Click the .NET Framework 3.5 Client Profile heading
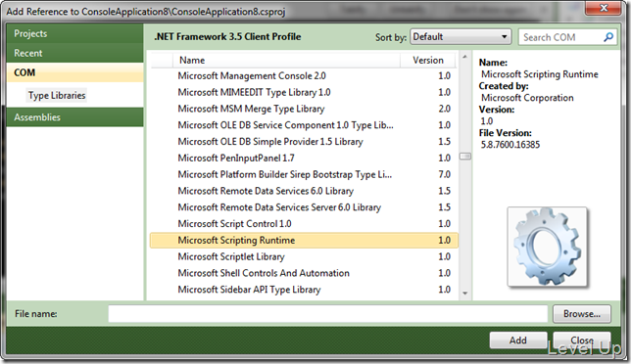Image resolution: width=631 pixels, height=364 pixels. point(227,37)
